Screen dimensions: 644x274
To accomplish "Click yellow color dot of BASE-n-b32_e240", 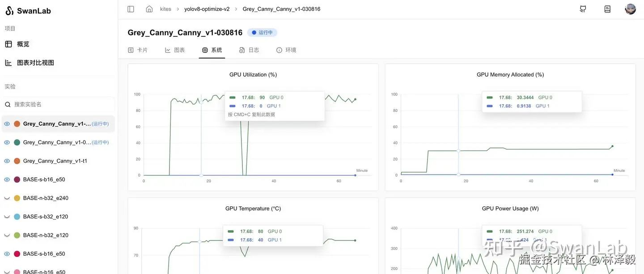I will pyautogui.click(x=17, y=198).
